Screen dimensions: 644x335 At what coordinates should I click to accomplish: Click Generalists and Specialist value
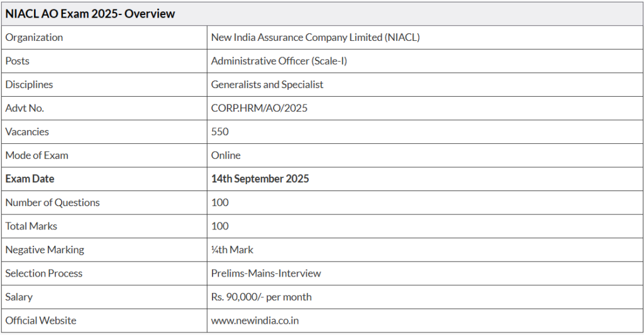267,85
